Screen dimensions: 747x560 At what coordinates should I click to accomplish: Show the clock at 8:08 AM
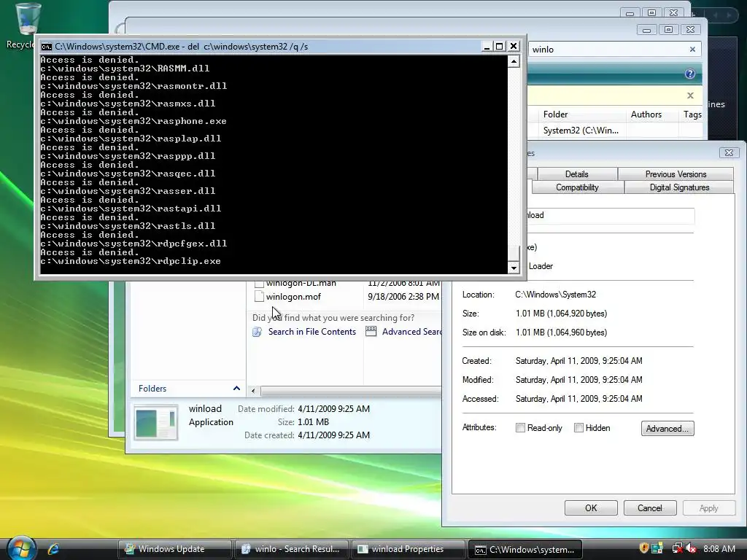click(x=719, y=548)
